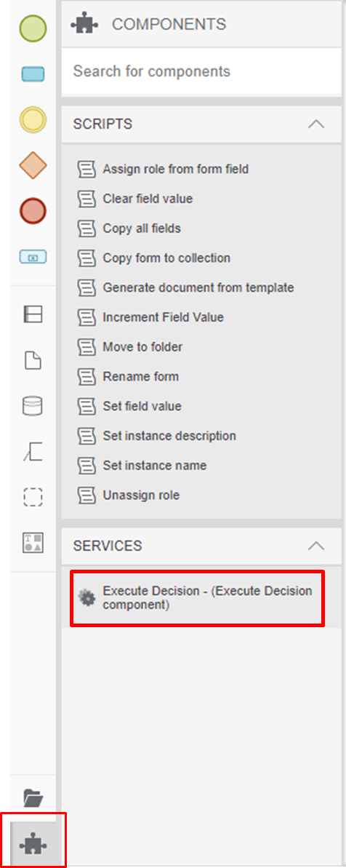Collapse the SERVICES section chevron
The image size is (346, 868).
point(316,546)
